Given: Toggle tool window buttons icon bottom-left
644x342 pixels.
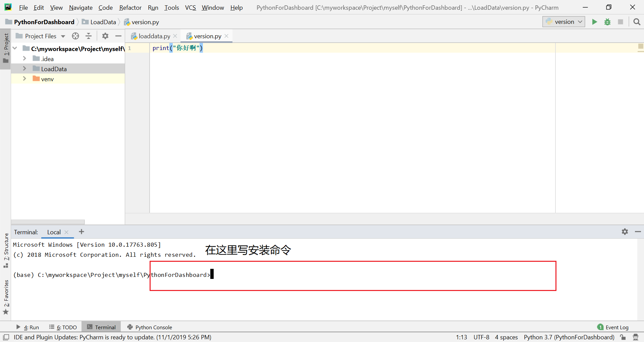Looking at the screenshot, I should coord(6,337).
